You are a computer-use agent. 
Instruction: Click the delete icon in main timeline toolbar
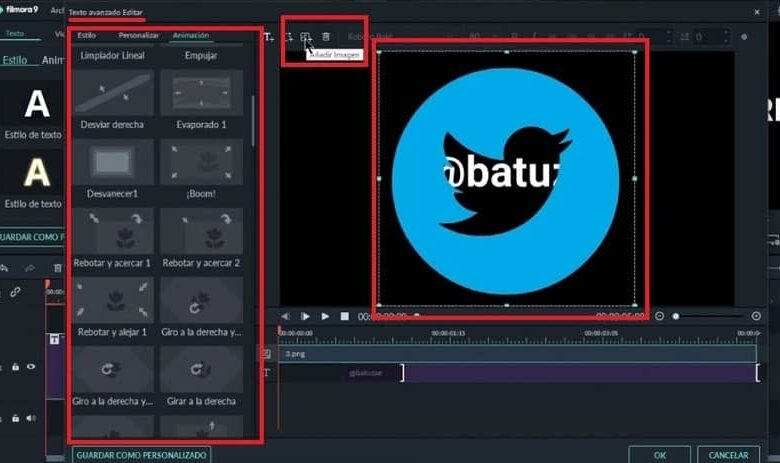[58, 268]
